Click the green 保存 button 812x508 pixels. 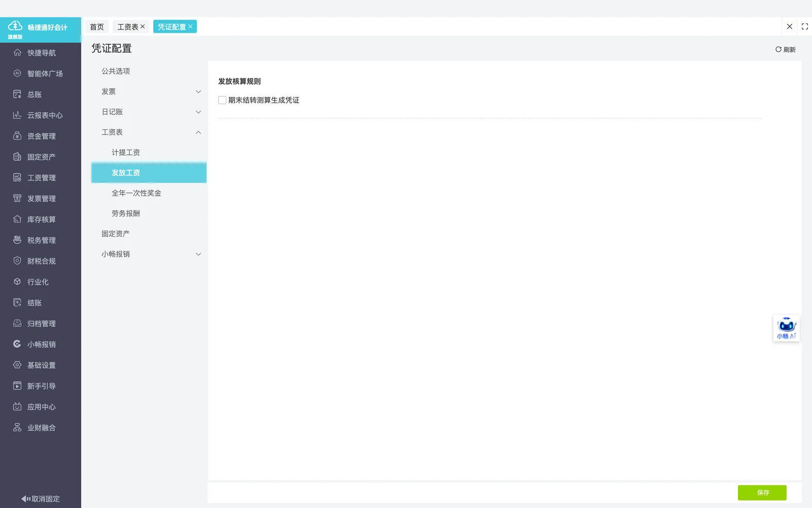click(x=762, y=492)
